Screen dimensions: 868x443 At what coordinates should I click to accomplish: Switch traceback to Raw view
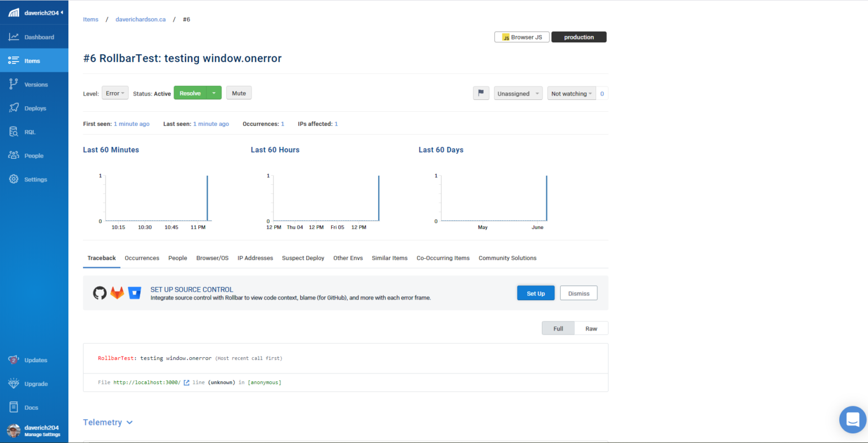click(x=591, y=328)
